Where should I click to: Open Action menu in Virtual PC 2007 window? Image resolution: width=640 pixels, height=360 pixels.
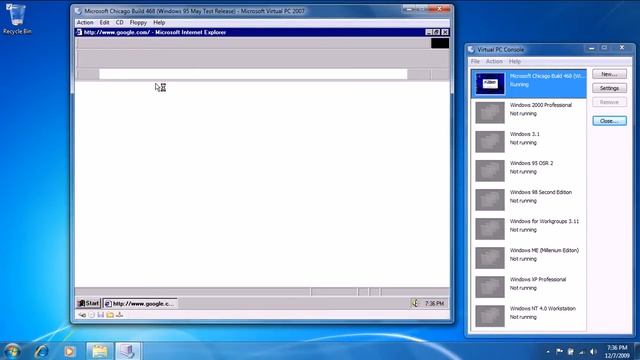point(85,22)
